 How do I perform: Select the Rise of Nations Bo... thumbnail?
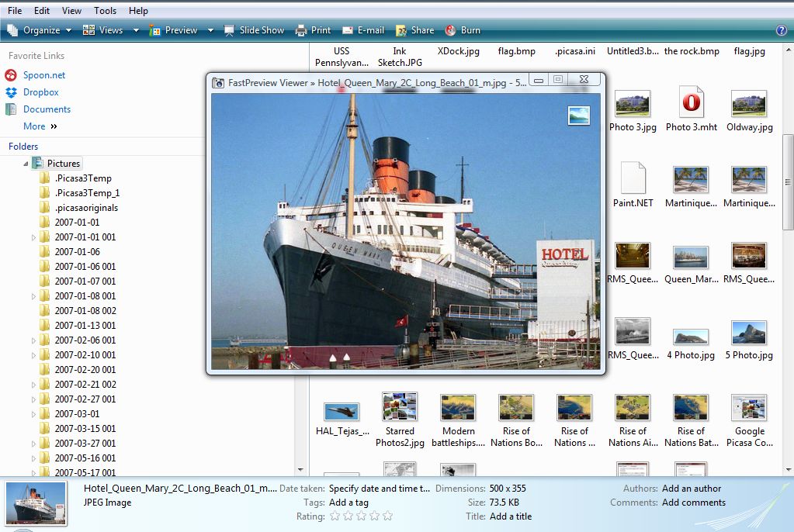[516, 408]
